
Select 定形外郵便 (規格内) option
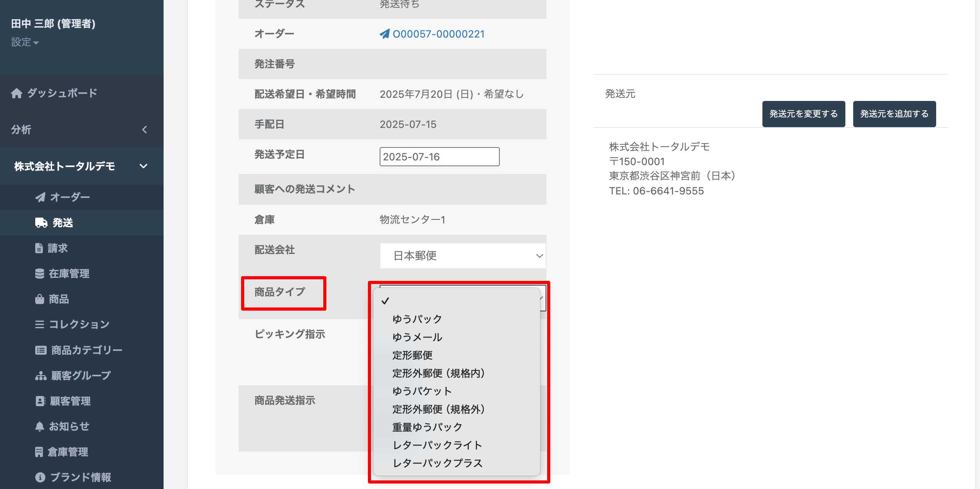coord(438,373)
